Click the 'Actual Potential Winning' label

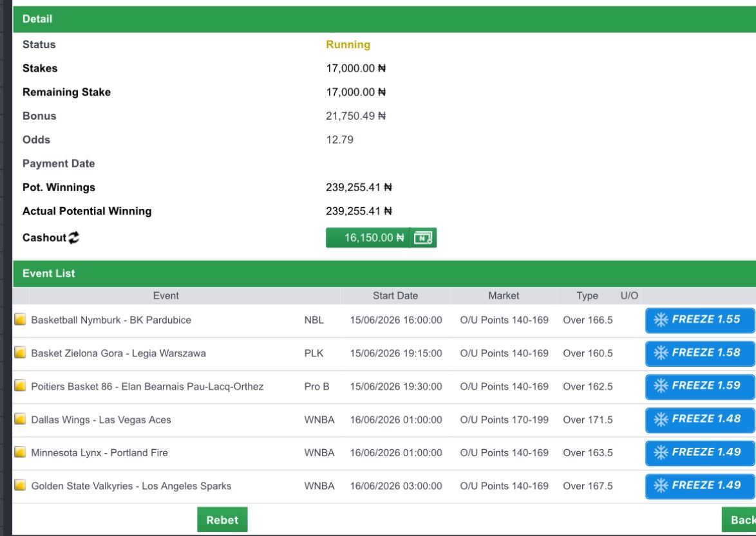pos(87,211)
